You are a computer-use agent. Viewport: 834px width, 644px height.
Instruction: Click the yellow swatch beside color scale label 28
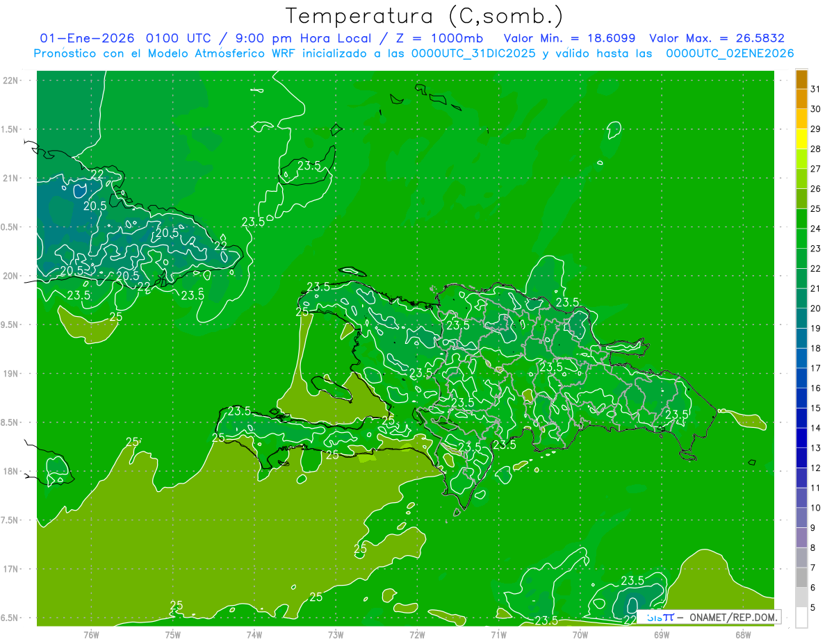[801, 139]
